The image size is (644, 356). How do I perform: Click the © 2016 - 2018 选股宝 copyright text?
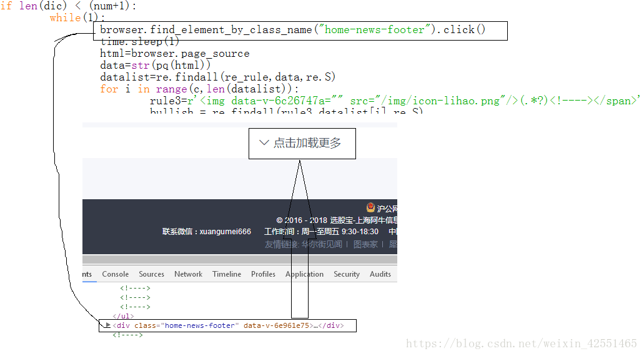click(x=337, y=220)
